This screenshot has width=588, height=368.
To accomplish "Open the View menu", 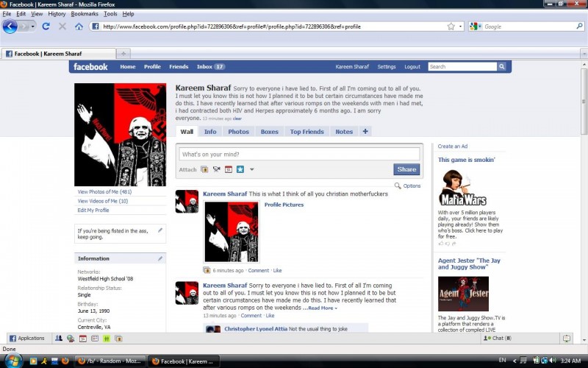I will [x=37, y=13].
